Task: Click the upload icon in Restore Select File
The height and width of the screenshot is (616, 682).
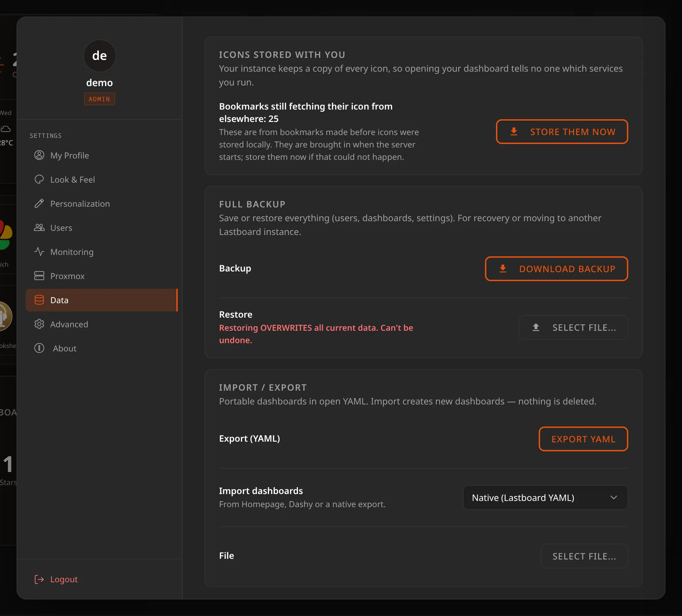Action: [536, 327]
